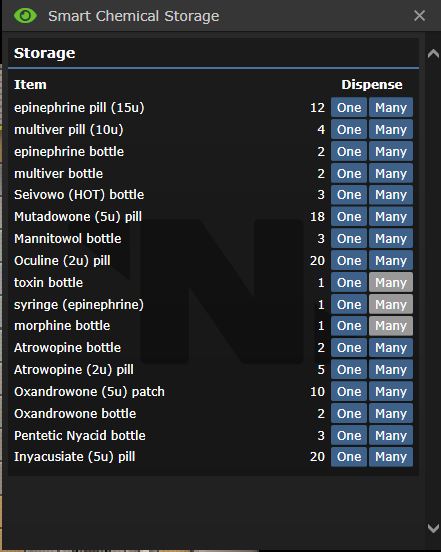Screen dimensions: 441x552
Task: Dispense one epinephrine bottle
Action: [x=349, y=151]
